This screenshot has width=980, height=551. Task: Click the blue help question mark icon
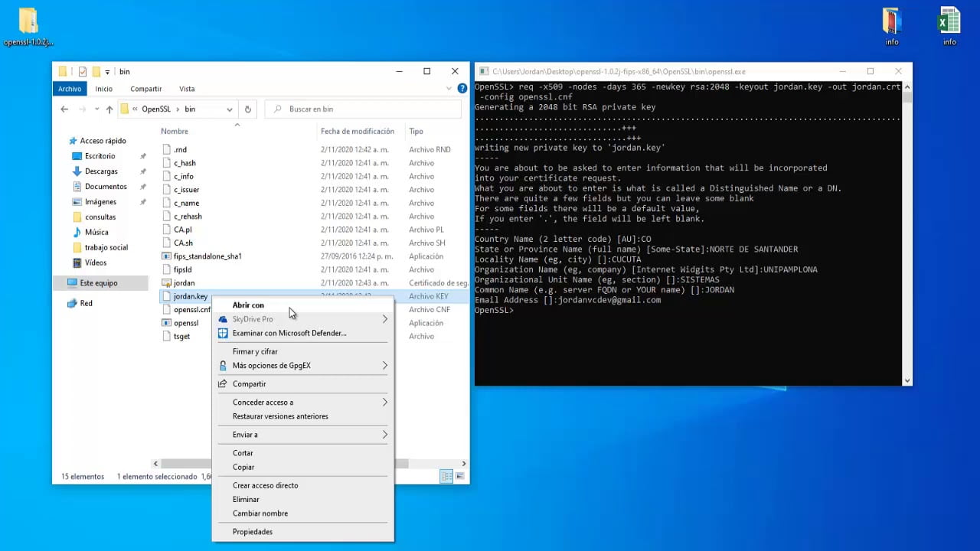point(462,89)
